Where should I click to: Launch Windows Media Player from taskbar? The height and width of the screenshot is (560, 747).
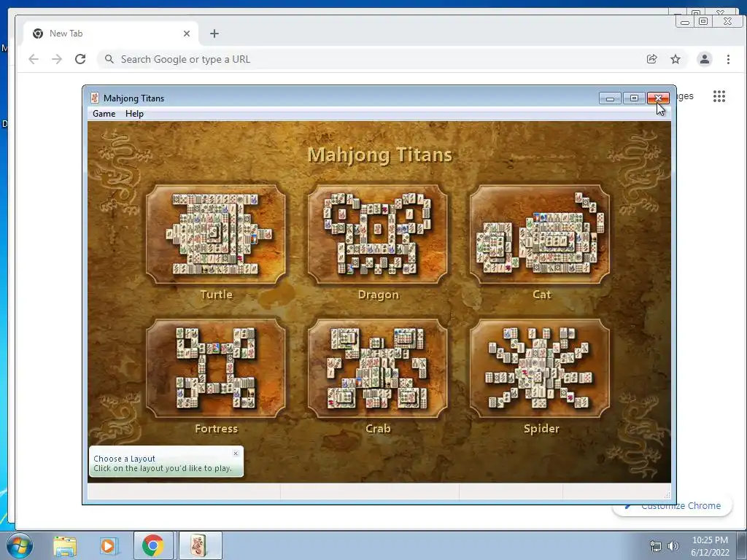coord(109,546)
